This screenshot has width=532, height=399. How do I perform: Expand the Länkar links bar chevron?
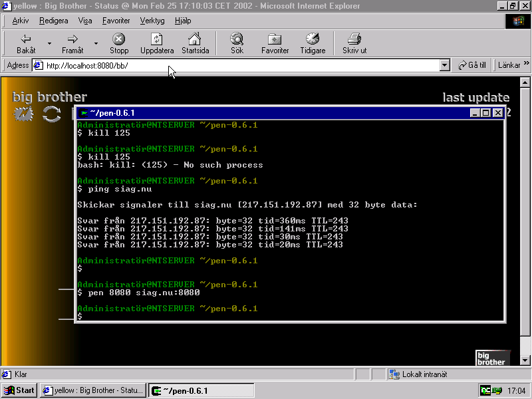click(x=526, y=63)
